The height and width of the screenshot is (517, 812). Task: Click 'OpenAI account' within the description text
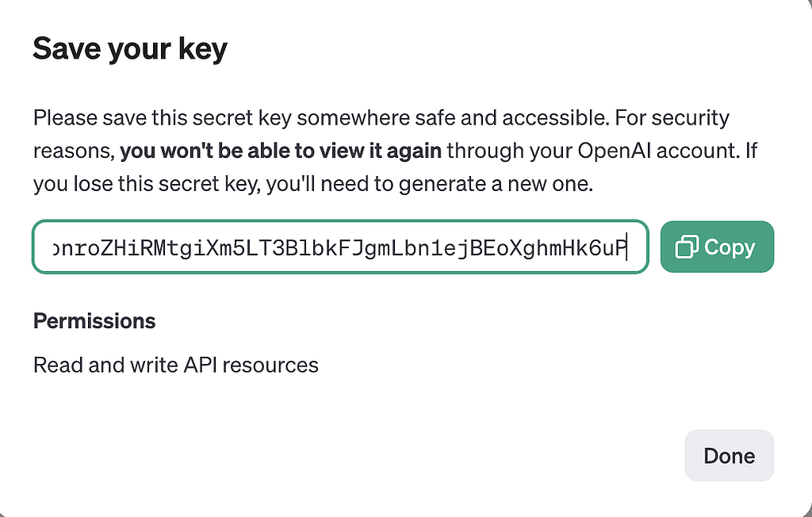[662, 150]
